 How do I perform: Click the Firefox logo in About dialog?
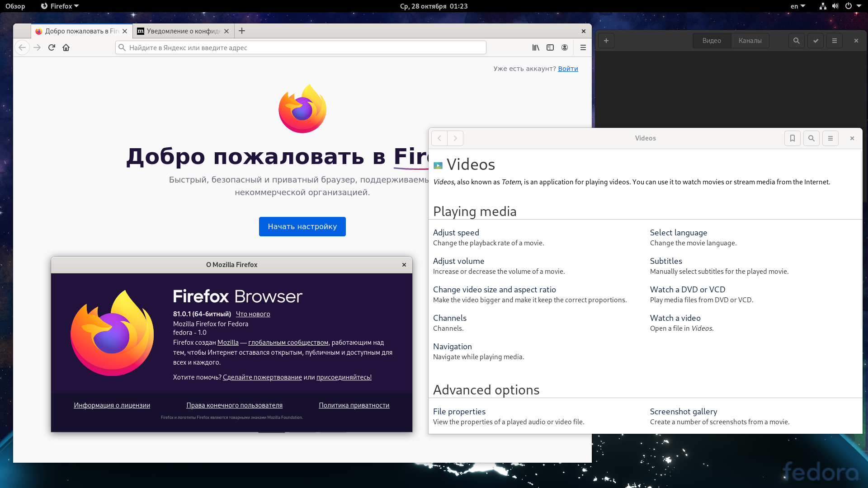[112, 333]
